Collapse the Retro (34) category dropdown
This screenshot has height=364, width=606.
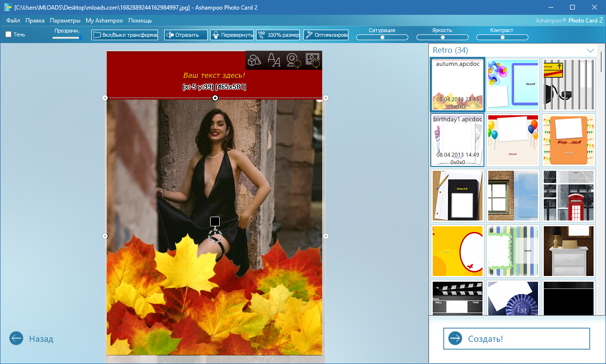point(590,50)
